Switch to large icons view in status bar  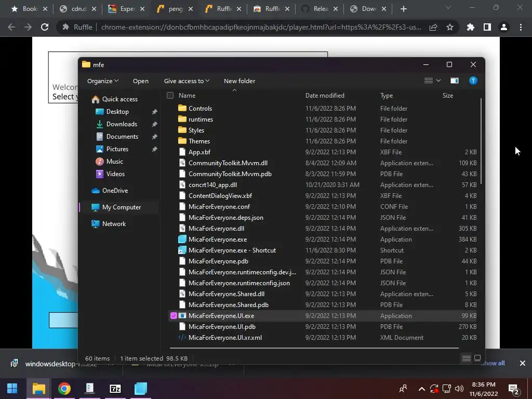point(477,358)
